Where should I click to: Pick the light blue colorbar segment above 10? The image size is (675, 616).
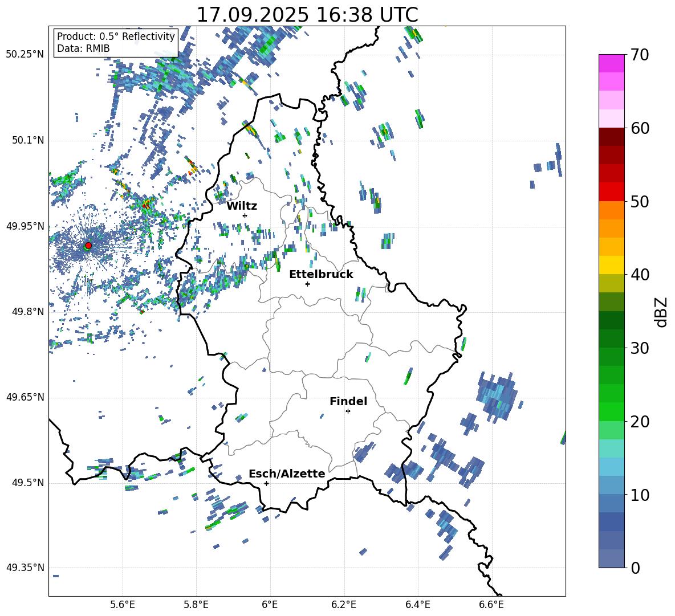(612, 486)
